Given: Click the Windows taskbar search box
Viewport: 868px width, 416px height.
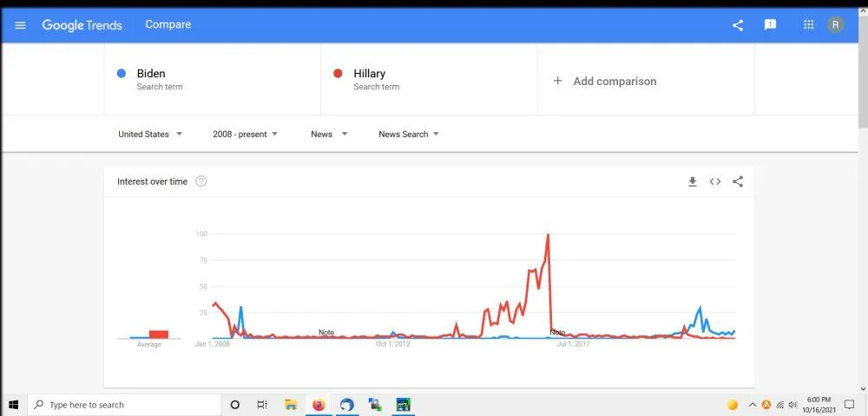Looking at the screenshot, I should [x=124, y=405].
